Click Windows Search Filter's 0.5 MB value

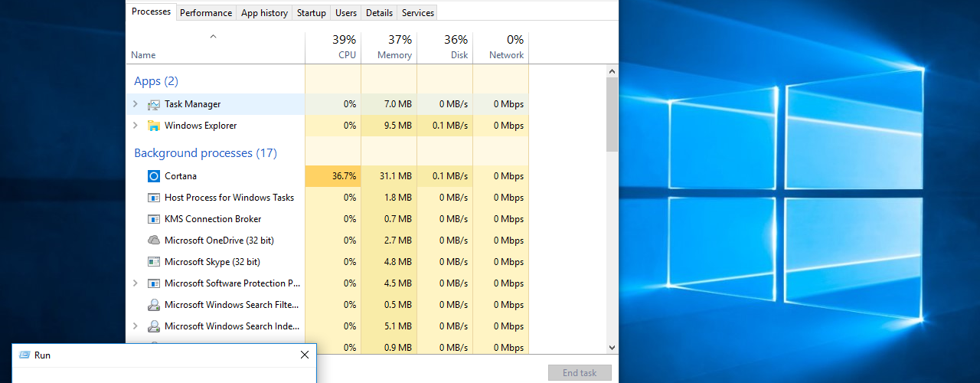pyautogui.click(x=398, y=305)
